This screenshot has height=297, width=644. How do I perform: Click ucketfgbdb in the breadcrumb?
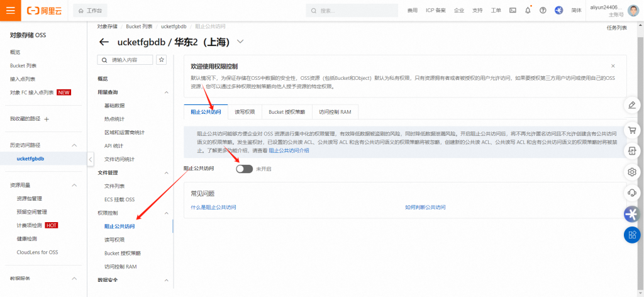coord(174,26)
